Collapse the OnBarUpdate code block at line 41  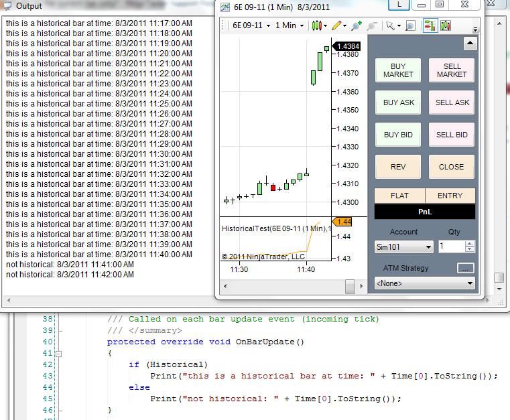point(58,354)
